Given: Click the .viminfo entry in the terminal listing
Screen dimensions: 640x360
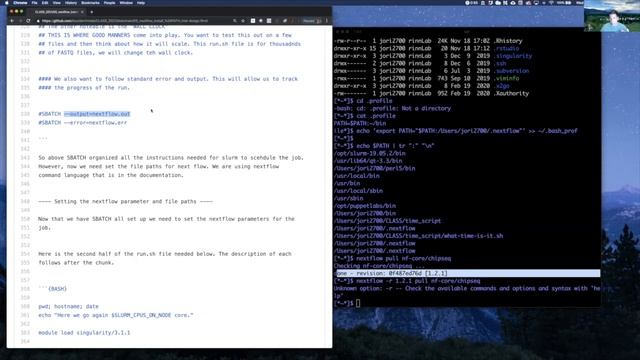Looking at the screenshot, I should click(506, 78).
